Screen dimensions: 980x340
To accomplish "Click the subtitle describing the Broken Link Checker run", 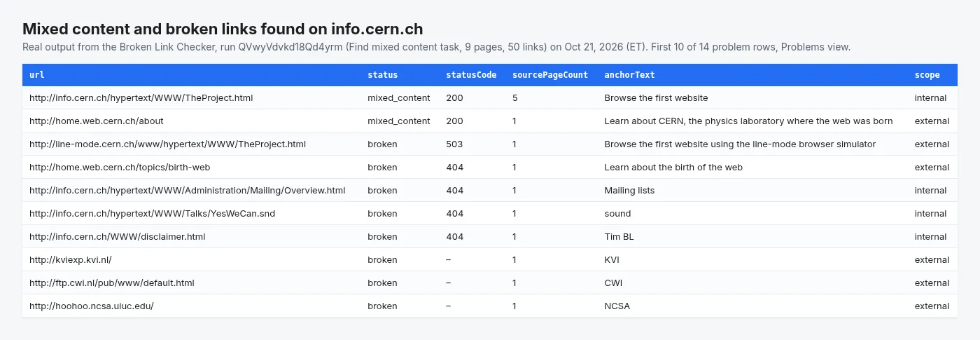I will coord(436,47).
